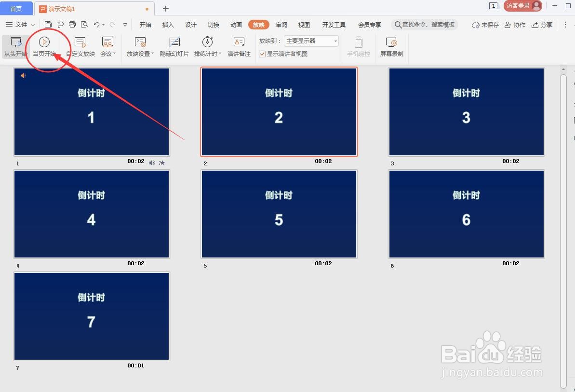The height and width of the screenshot is (392, 575).
Task: Click the 00:01 timing under slide 7
Action: point(136,365)
